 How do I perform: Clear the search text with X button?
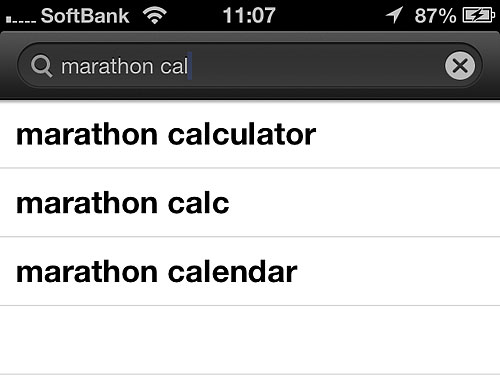460,65
